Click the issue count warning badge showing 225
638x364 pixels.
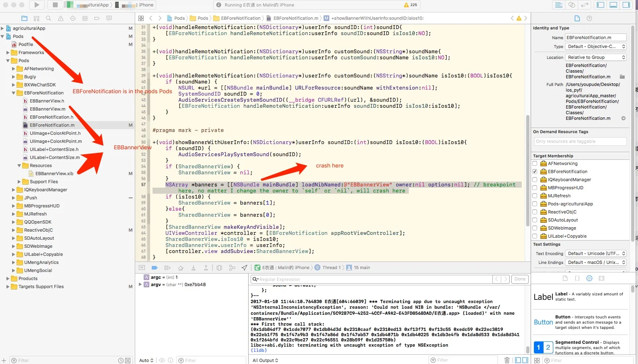tap(411, 5)
